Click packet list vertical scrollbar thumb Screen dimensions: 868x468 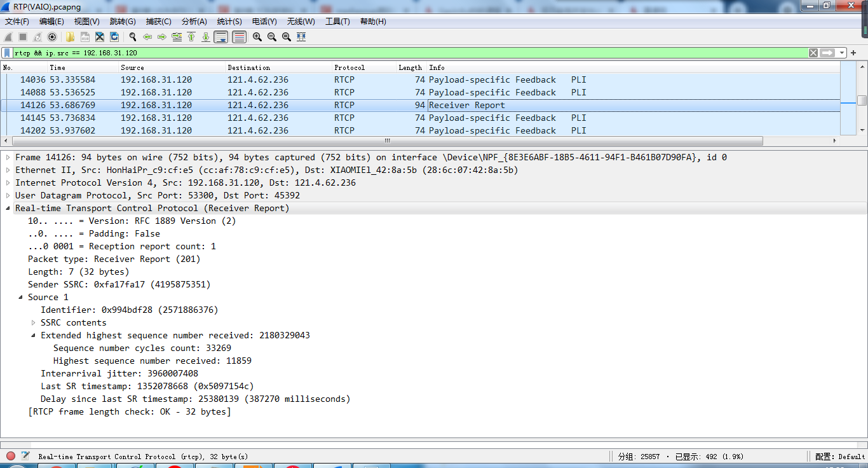point(862,100)
